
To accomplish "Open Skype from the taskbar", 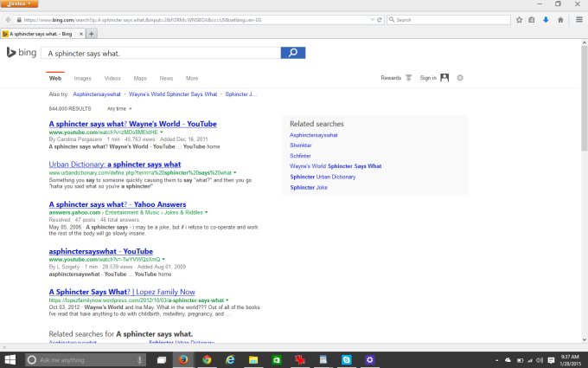I will pos(347,359).
